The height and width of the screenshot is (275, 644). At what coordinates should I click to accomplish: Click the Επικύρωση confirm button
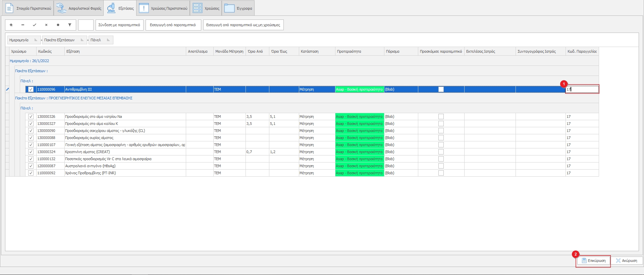593,261
